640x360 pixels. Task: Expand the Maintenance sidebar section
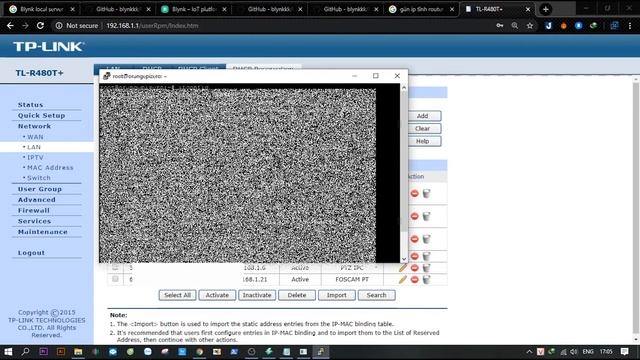coord(42,231)
